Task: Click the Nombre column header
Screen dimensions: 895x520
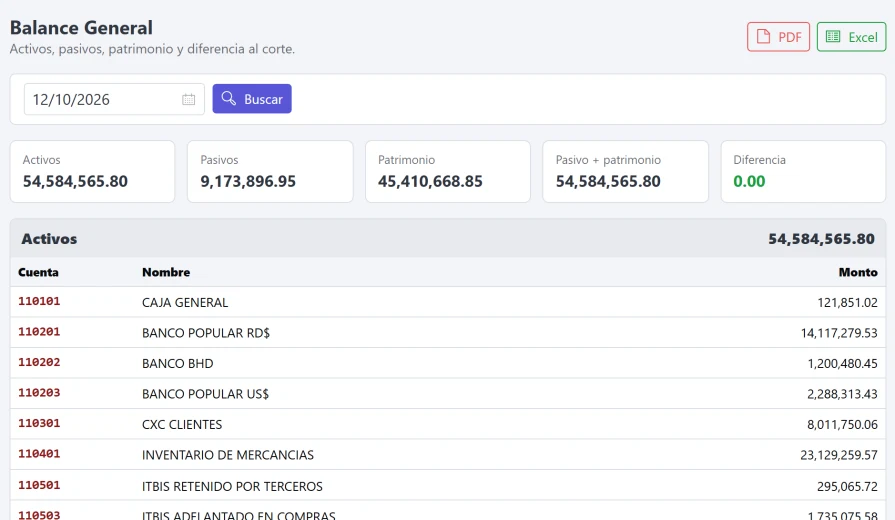Action: click(x=166, y=272)
